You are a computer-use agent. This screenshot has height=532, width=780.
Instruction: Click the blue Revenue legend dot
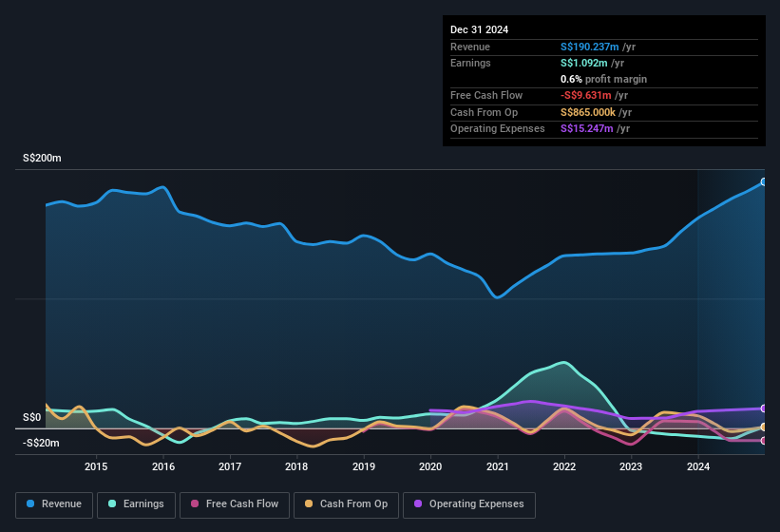tap(30, 503)
